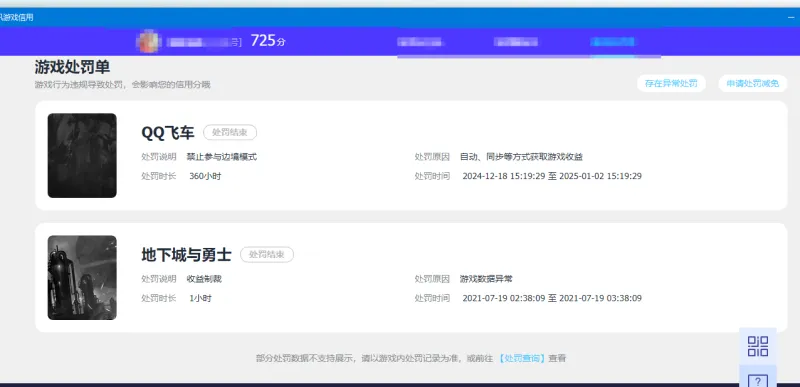Click the 申请处罚减免 button
The width and height of the screenshot is (800, 387).
[x=753, y=84]
